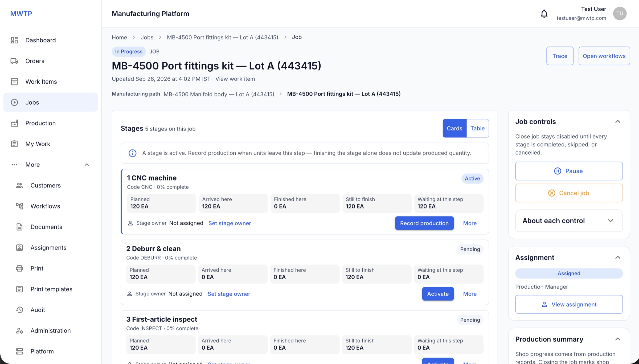Click the View assignment button

coord(569,304)
